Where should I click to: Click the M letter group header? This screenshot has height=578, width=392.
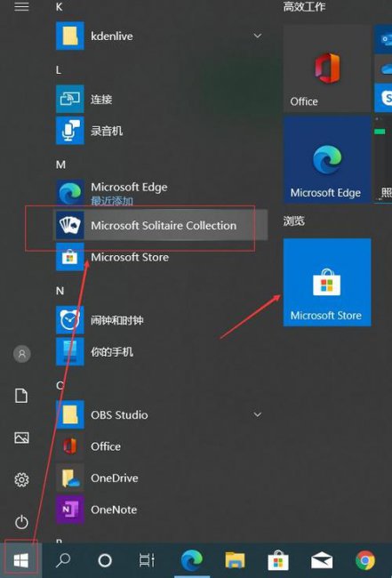(x=60, y=165)
